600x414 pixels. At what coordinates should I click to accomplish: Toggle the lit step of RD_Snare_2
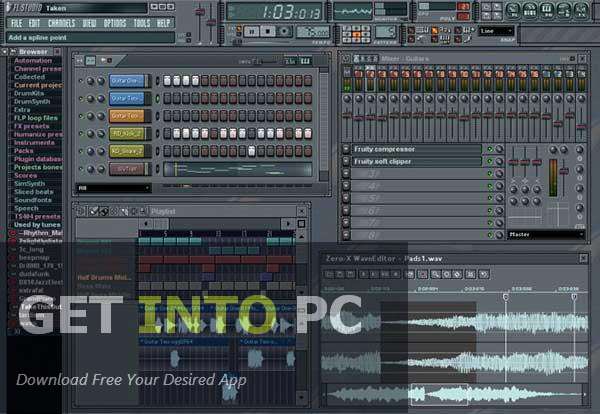251,151
